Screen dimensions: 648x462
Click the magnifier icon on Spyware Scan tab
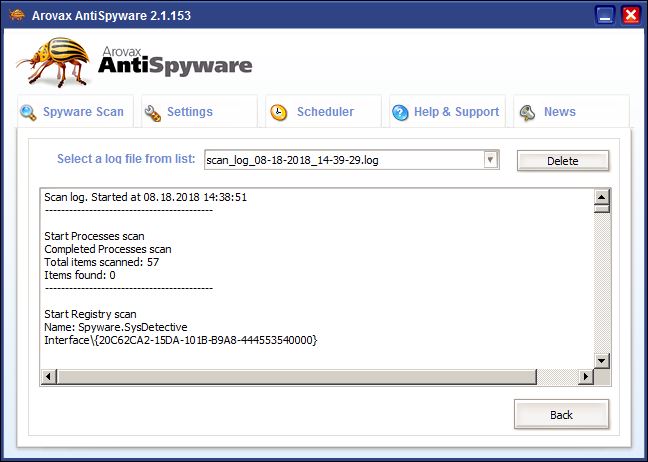(x=28, y=112)
